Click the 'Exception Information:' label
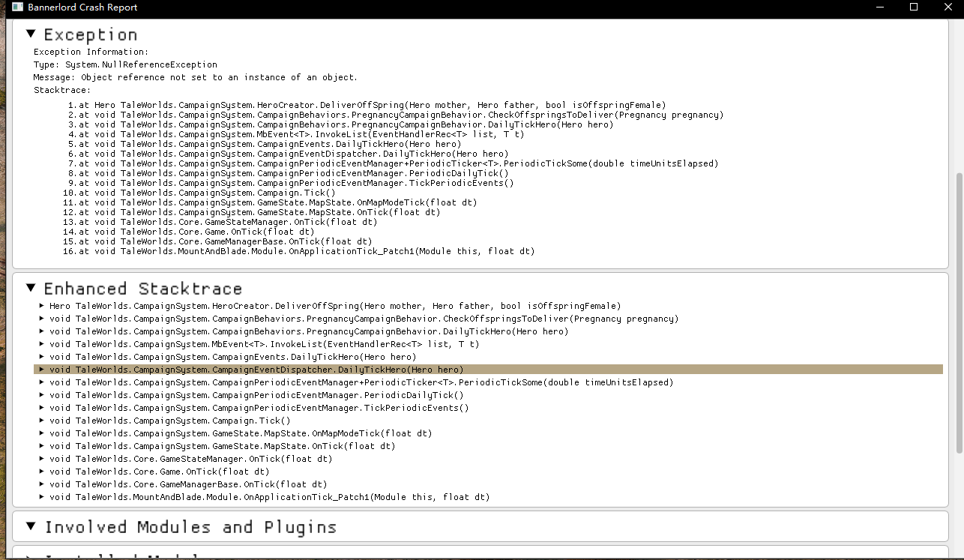Viewport: 964px width, 560px height. [x=91, y=52]
